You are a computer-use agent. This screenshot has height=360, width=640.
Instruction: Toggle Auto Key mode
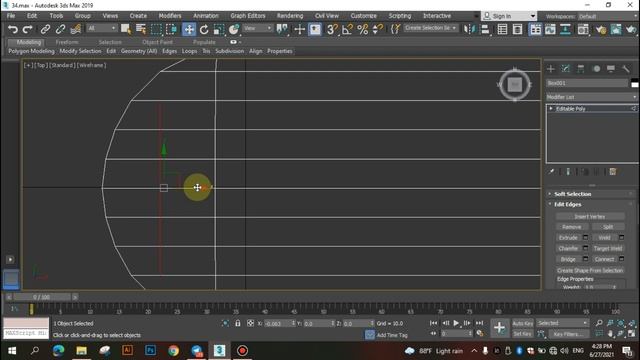pyautogui.click(x=523, y=323)
